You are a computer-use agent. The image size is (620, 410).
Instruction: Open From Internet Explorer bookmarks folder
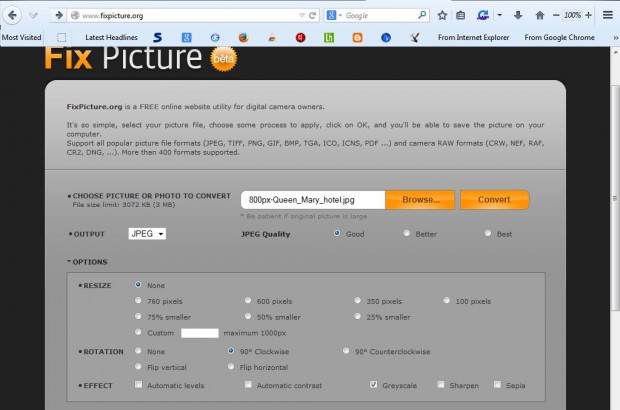473,37
